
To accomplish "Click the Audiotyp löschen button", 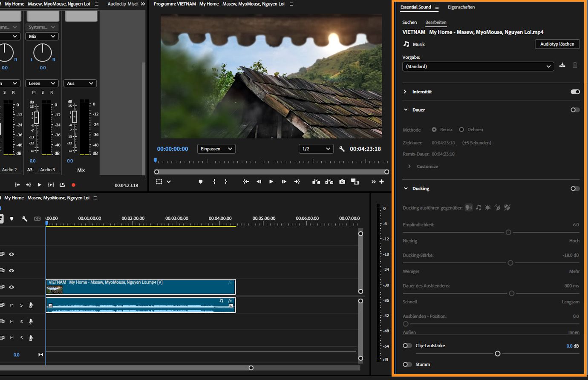I will [557, 44].
